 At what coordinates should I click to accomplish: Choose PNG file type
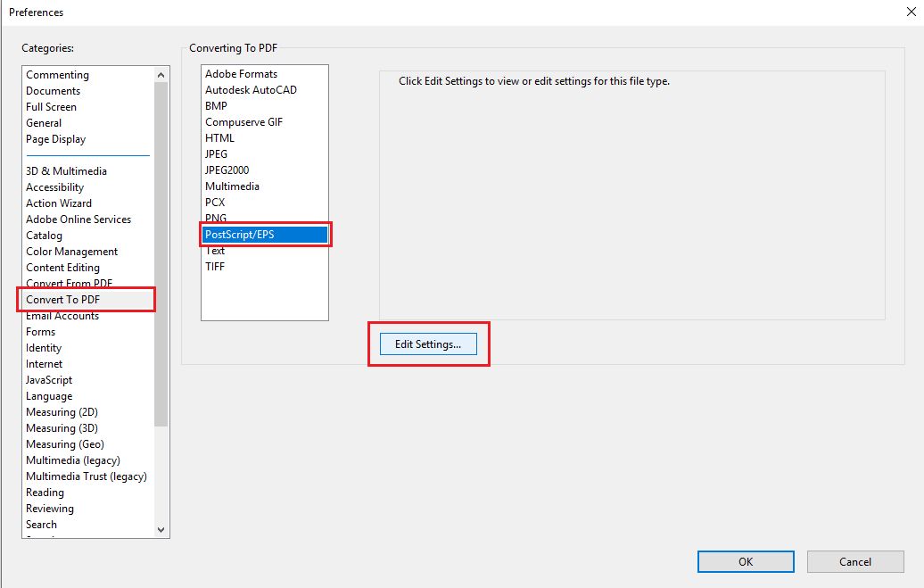pyautogui.click(x=216, y=218)
